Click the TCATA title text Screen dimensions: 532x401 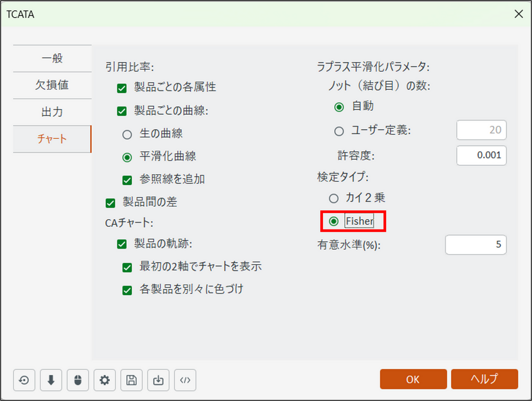21,14
